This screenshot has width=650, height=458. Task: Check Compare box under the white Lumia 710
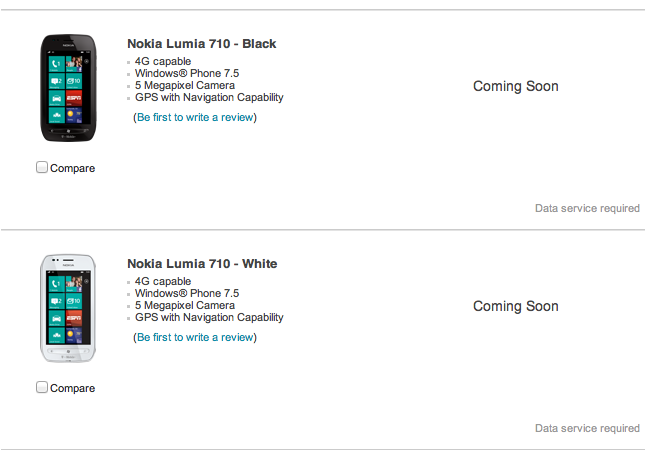coord(42,387)
